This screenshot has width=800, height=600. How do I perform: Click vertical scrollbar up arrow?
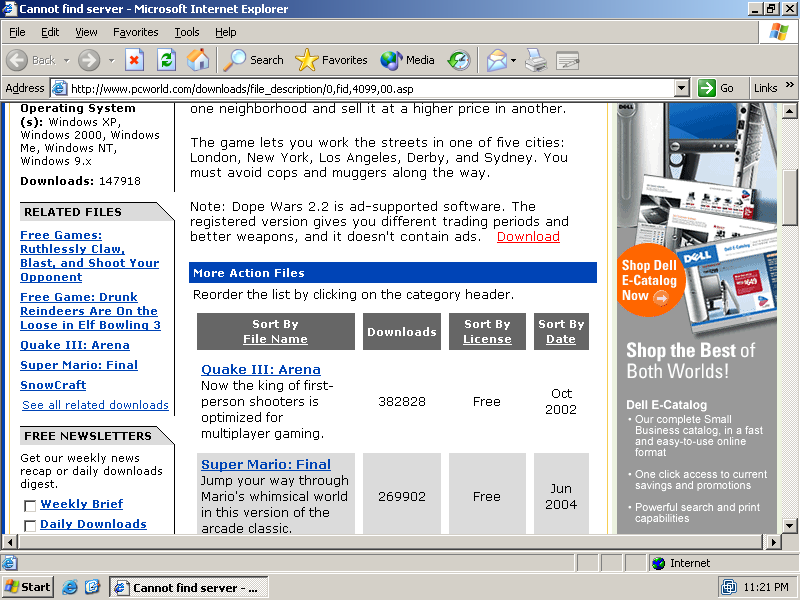[789, 111]
